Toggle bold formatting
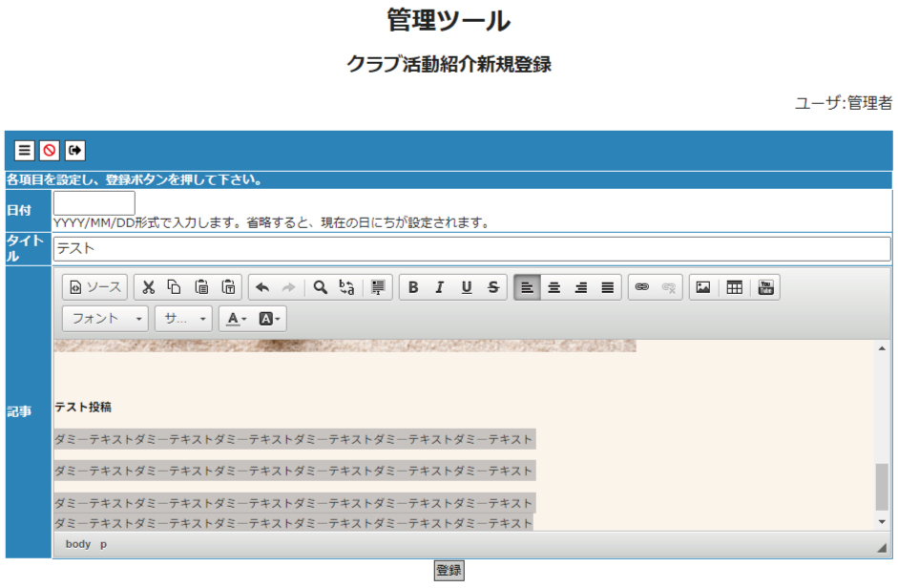The image size is (898, 588). click(413, 287)
